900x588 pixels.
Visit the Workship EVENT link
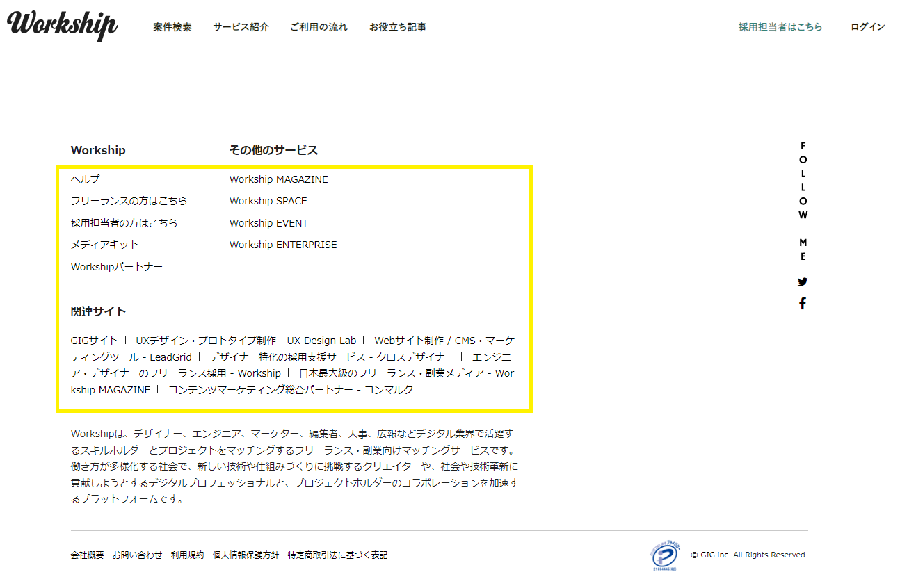(x=269, y=223)
